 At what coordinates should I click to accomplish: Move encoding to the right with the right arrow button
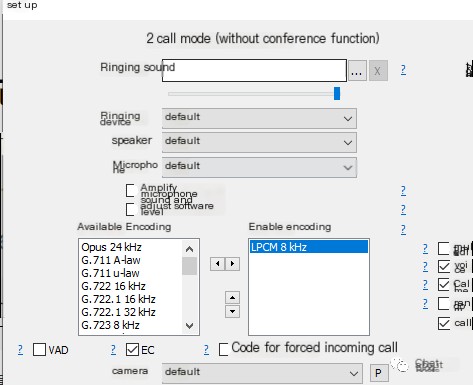232,264
